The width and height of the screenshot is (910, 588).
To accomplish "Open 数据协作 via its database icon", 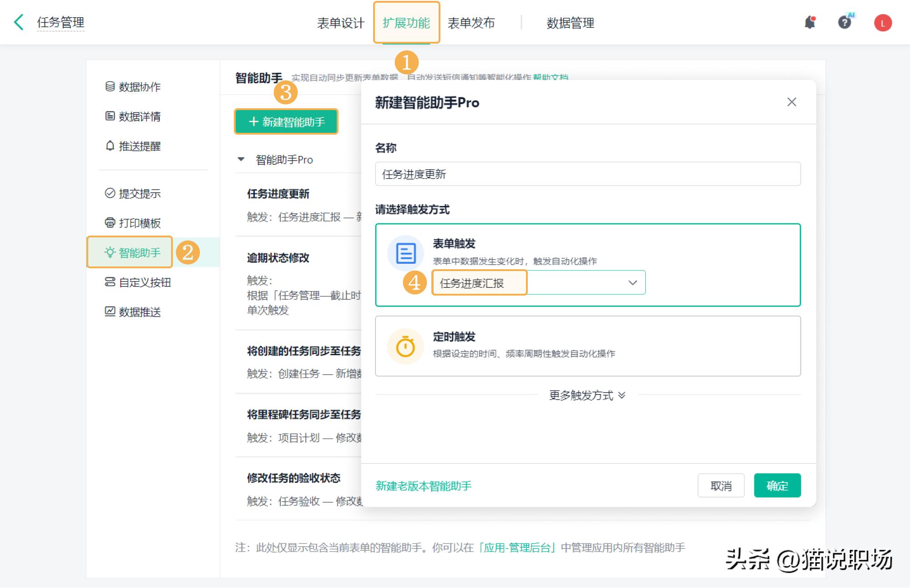I will (x=109, y=86).
